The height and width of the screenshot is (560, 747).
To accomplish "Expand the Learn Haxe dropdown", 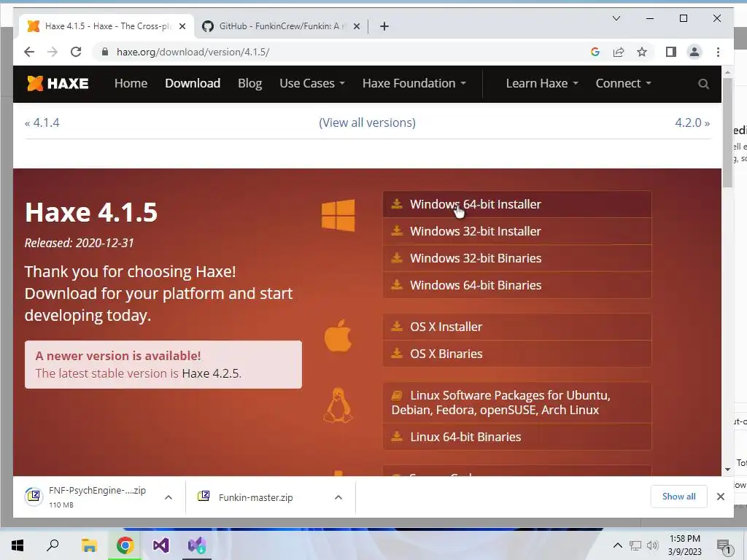I will pos(542,83).
